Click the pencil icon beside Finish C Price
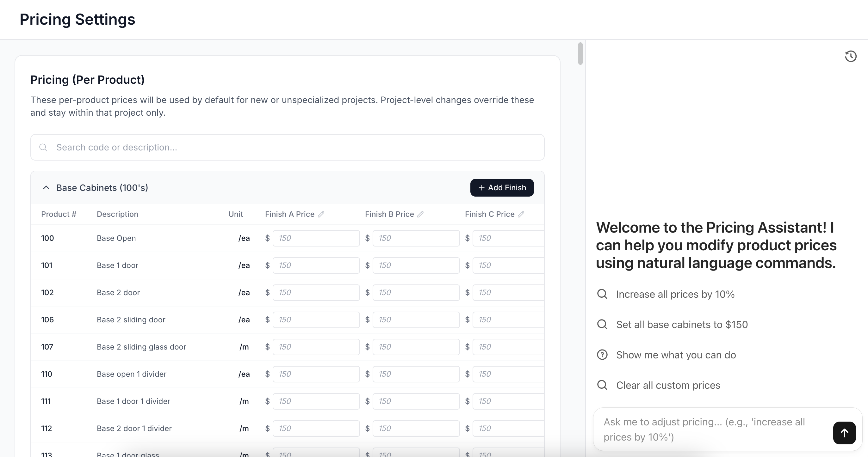The image size is (868, 457). point(521,214)
